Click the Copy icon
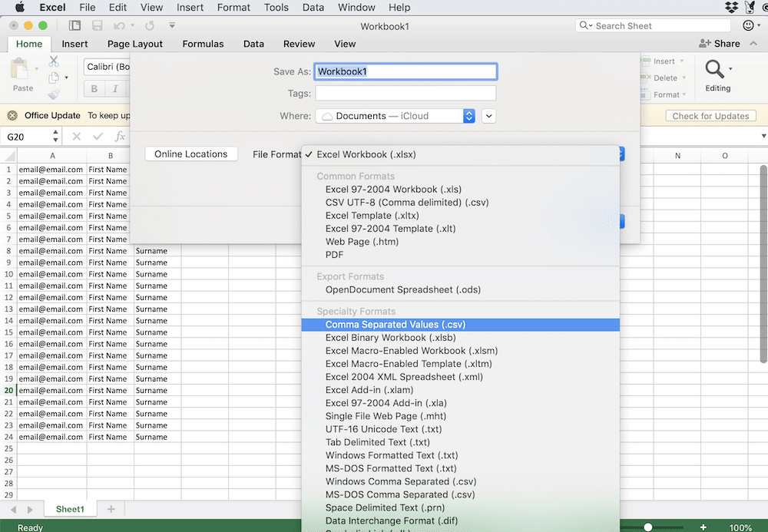This screenshot has height=532, width=768. point(54,78)
